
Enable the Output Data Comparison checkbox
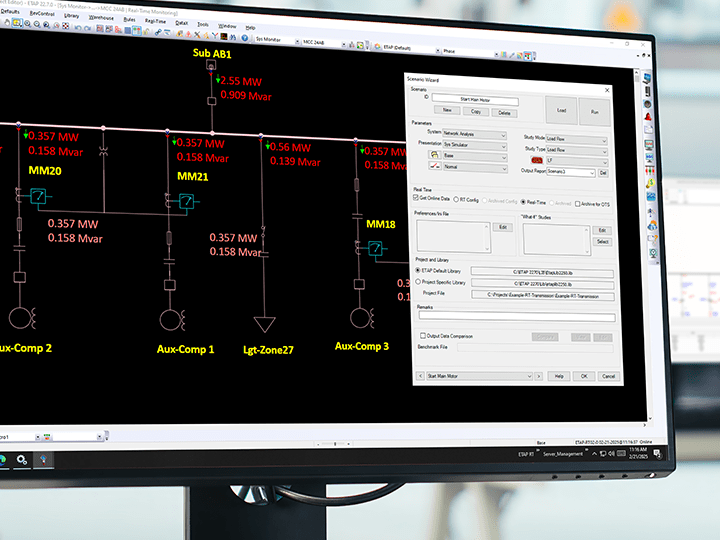(421, 336)
